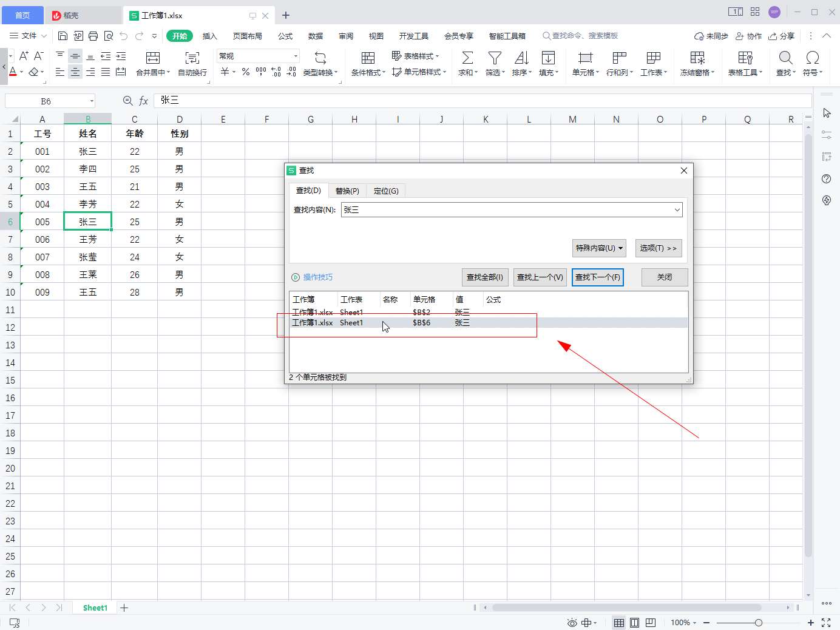Open the number format combo box 常规

point(258,56)
